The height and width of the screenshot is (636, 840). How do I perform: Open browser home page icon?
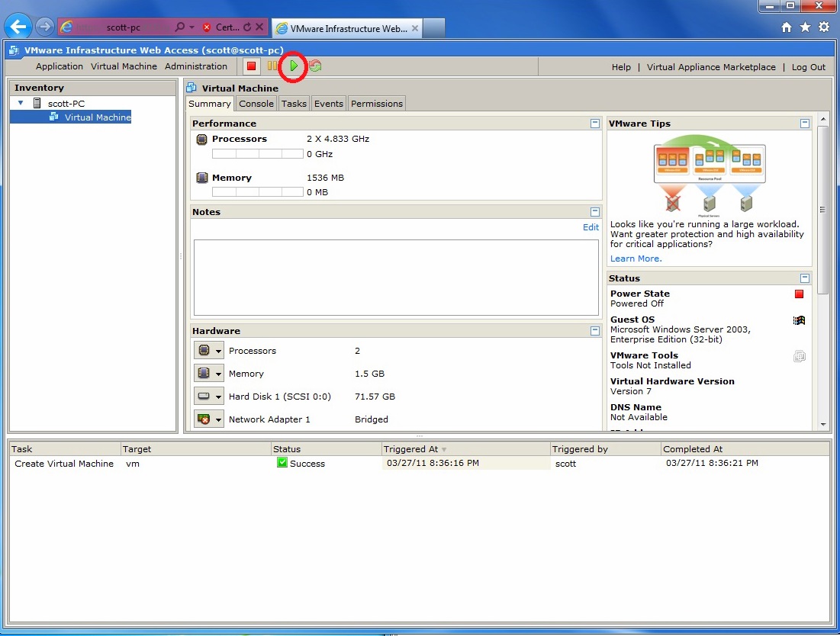(x=787, y=27)
